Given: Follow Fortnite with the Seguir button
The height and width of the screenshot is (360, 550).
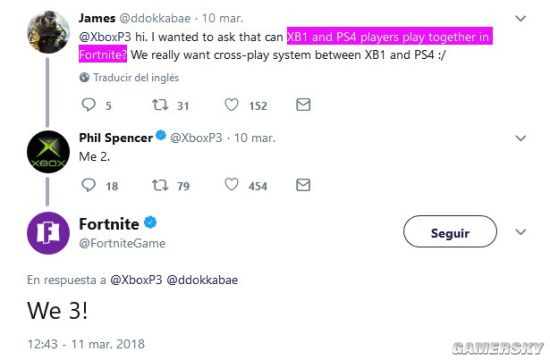Looking at the screenshot, I should (x=450, y=232).
